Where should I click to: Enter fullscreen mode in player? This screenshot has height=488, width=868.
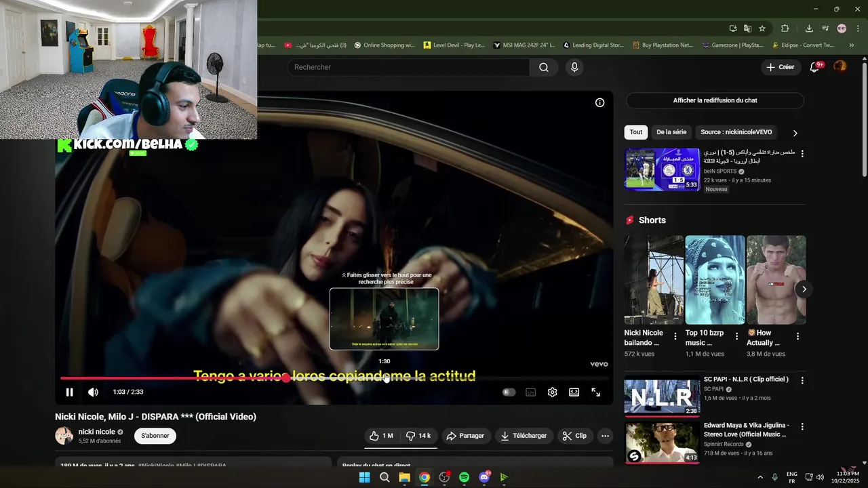coord(596,392)
